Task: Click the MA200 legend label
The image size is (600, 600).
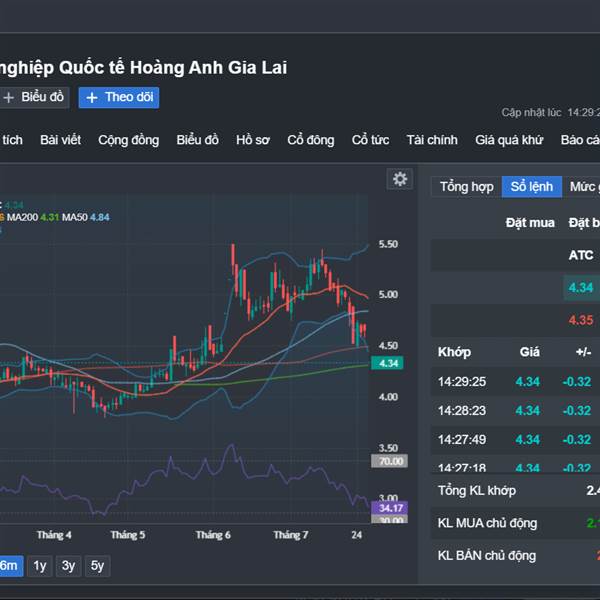Action: (x=22, y=217)
